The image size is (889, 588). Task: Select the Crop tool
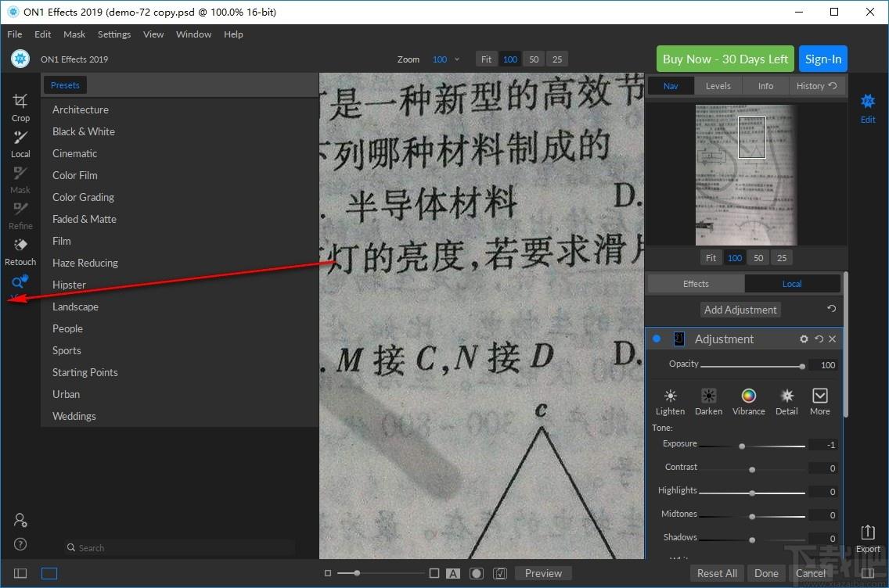click(20, 108)
